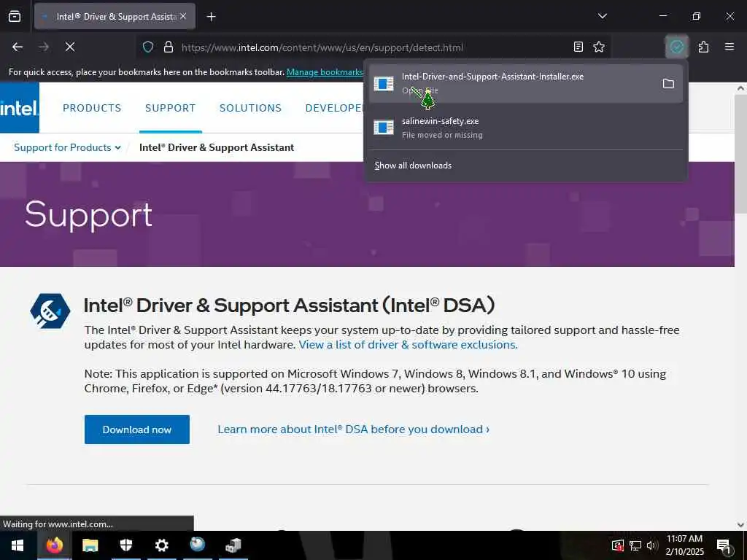The image size is (747, 560).
Task: Open Settings gear from taskbar
Action: [x=161, y=545]
